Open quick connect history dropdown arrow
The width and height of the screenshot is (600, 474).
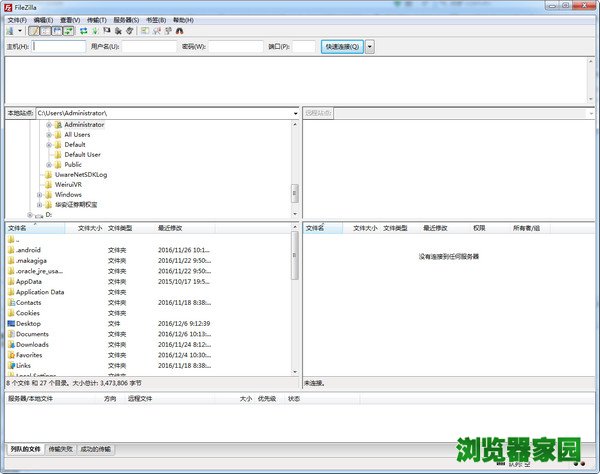[370, 46]
